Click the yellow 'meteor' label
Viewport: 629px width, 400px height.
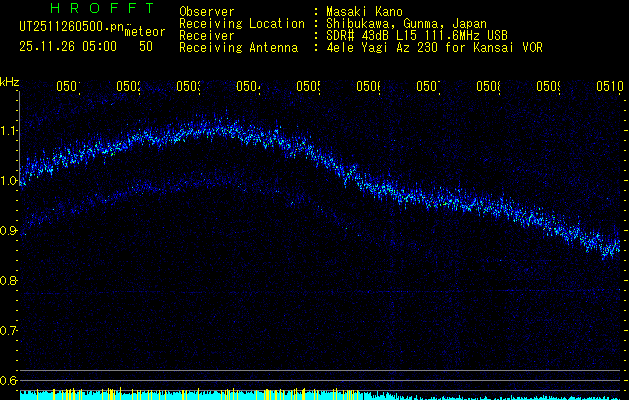[144, 32]
